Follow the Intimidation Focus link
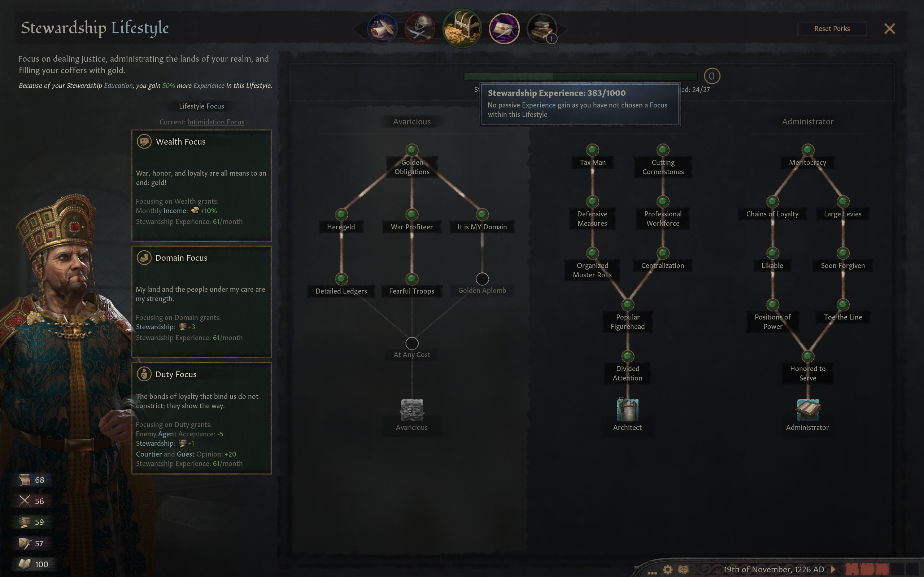 216,122
